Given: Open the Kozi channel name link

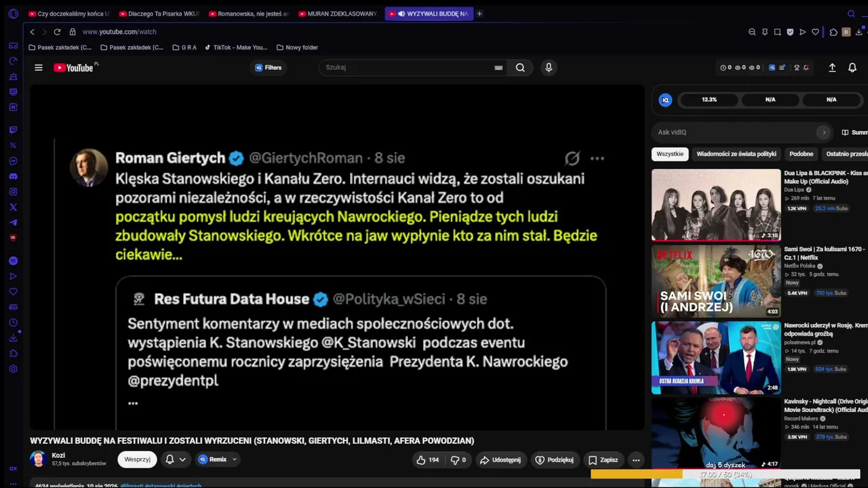Looking at the screenshot, I should (x=58, y=455).
